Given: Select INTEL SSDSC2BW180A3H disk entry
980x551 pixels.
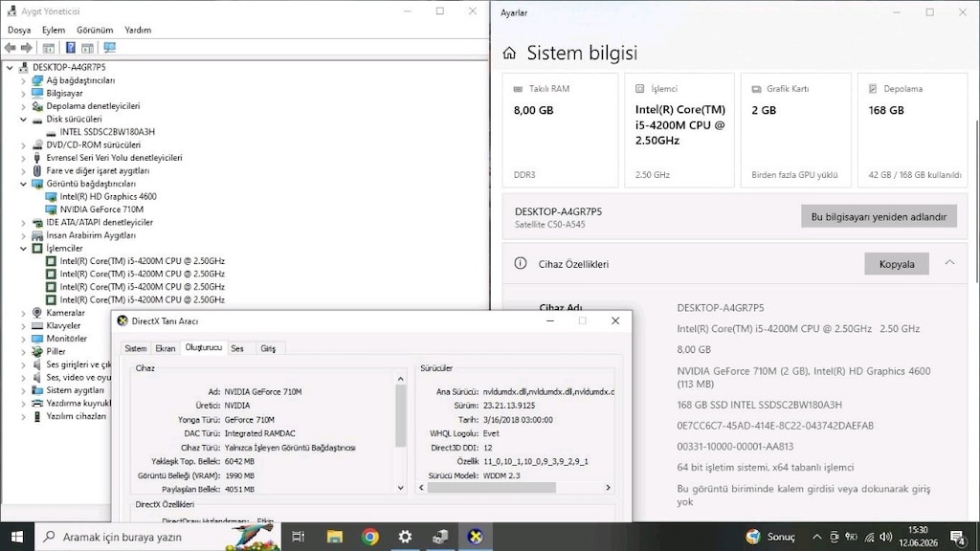Looking at the screenshot, I should point(107,132).
